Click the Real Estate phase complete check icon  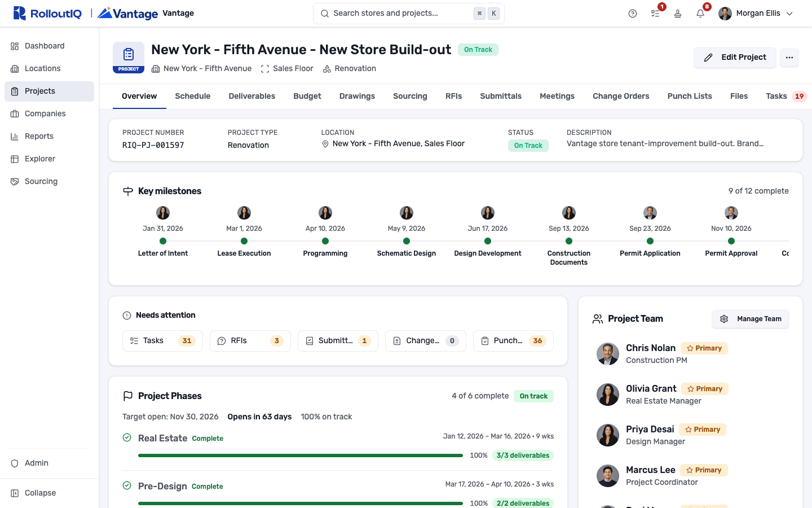(x=127, y=438)
